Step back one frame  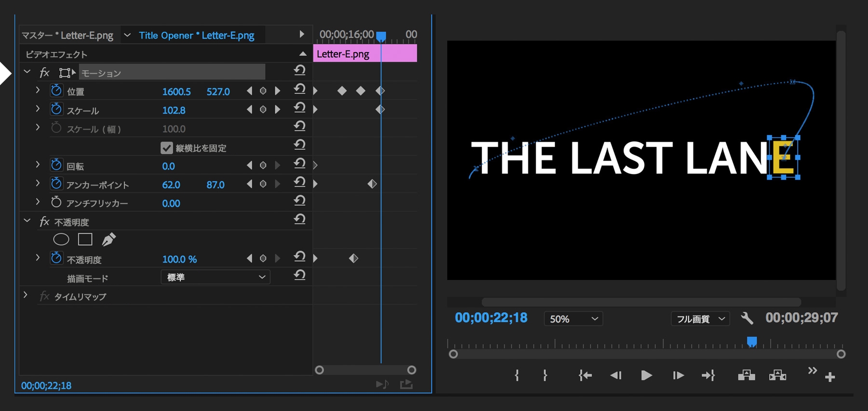616,375
